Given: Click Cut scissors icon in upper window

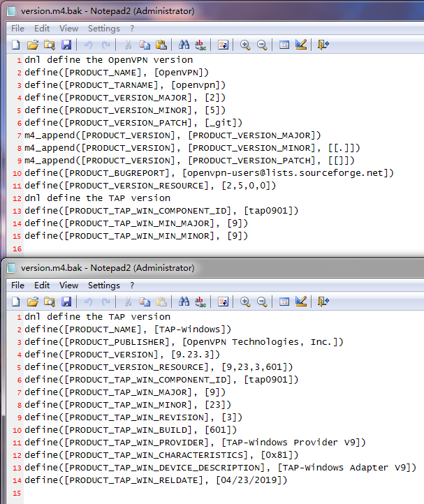Looking at the screenshot, I should 128,45.
